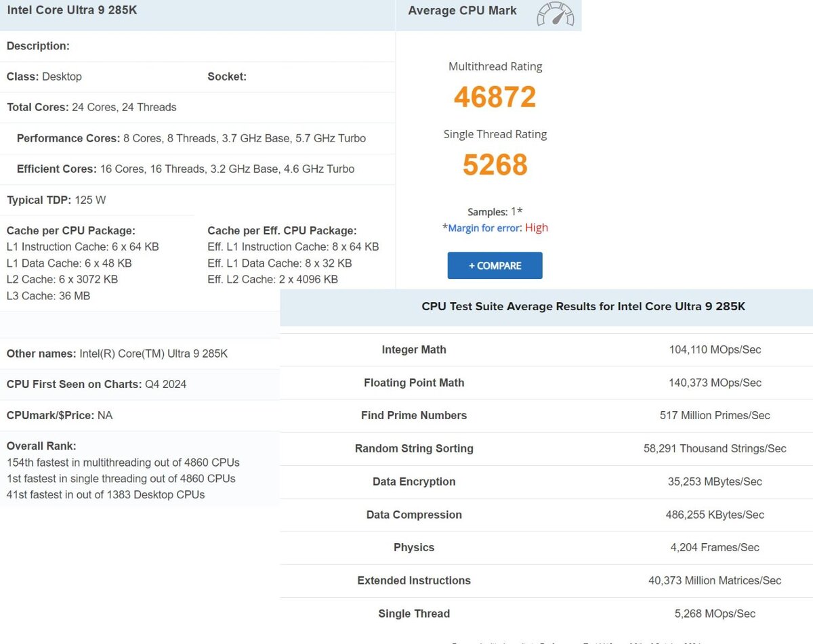Click the speedometer gauge icon
813x644 pixels.
coord(555,14)
